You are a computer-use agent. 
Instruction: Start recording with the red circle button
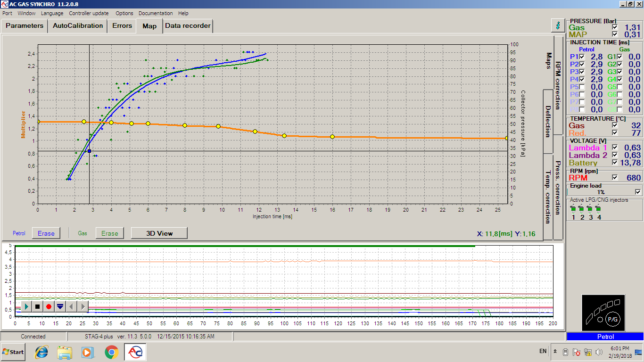(x=49, y=306)
